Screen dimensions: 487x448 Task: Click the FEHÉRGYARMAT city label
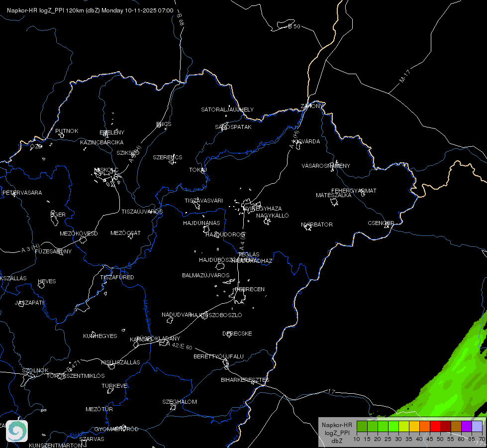click(x=354, y=191)
